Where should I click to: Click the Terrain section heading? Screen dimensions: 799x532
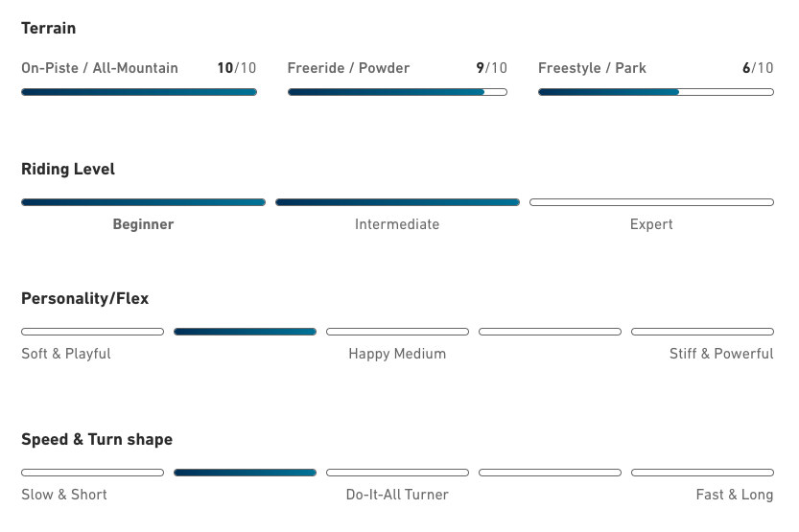pos(49,29)
